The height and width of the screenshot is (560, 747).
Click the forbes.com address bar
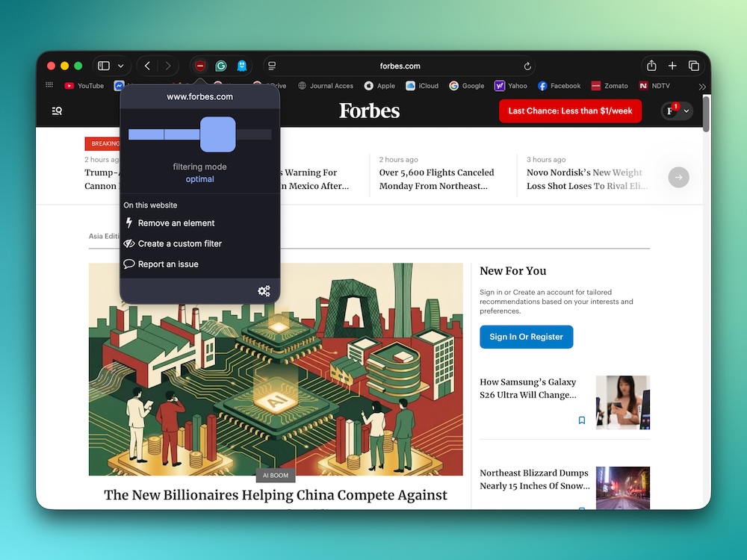point(400,66)
